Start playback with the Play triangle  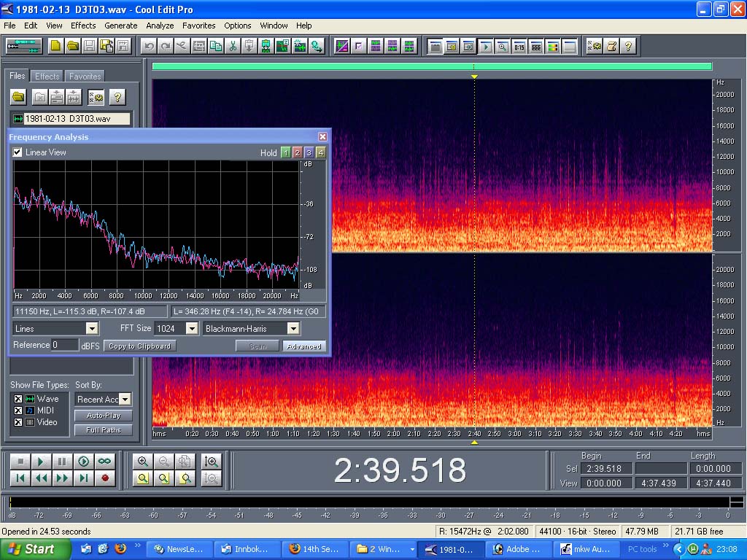coord(41,462)
